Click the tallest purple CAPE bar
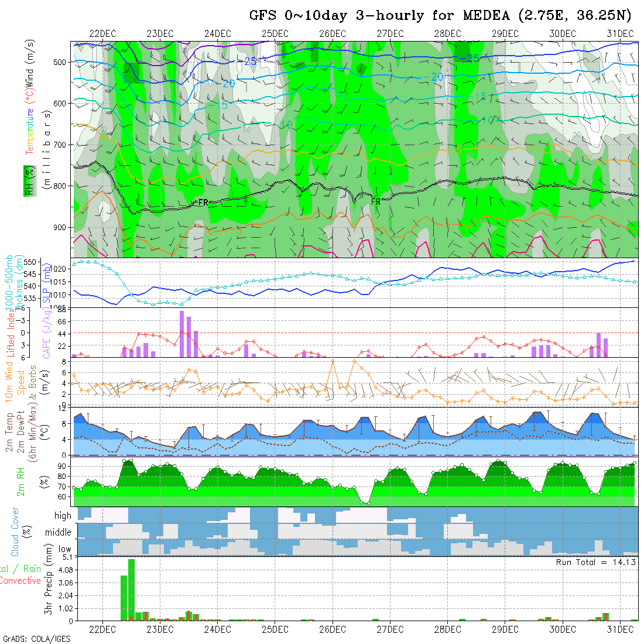 pos(182,334)
